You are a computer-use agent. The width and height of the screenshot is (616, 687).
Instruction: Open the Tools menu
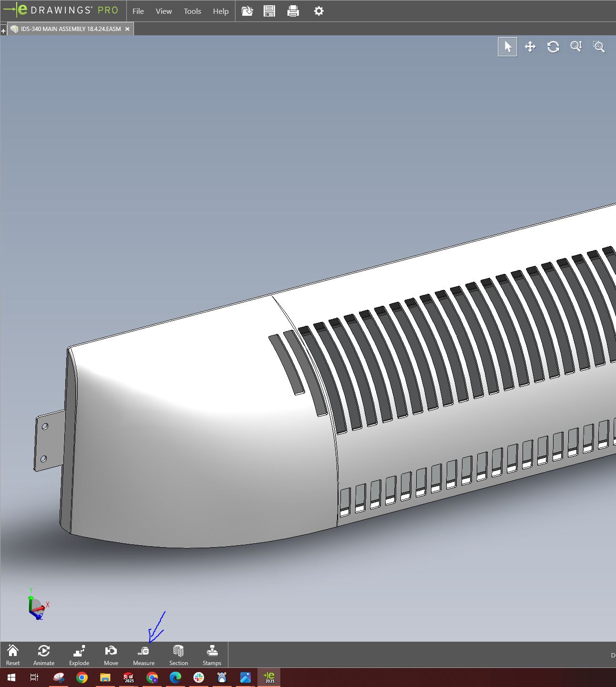coord(192,11)
